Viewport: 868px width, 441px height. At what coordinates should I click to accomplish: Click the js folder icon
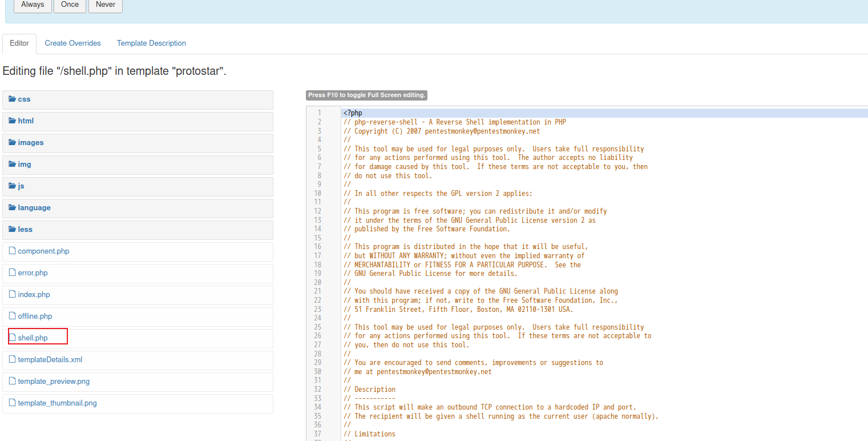point(13,186)
